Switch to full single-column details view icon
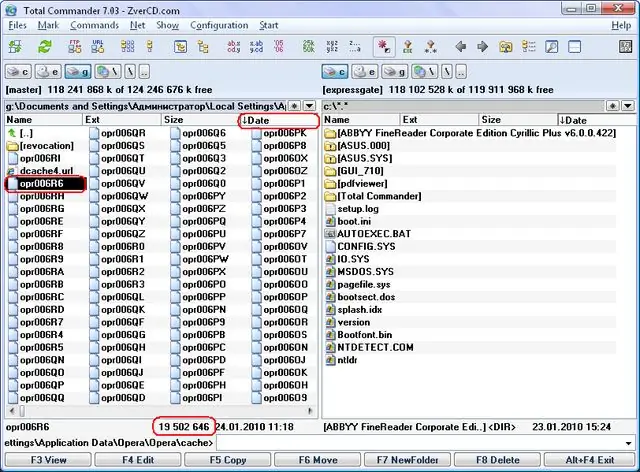This screenshot has width=640, height=472. (150, 47)
